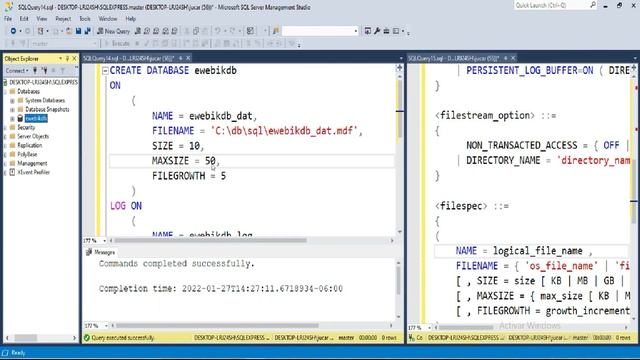
Task: Expand the System Databases tree node
Action: click(12, 100)
